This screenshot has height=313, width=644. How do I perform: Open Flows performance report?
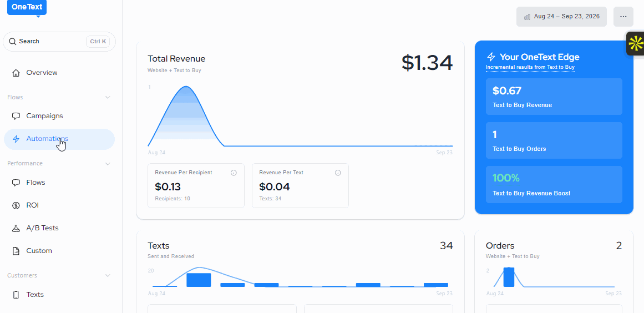click(59, 183)
